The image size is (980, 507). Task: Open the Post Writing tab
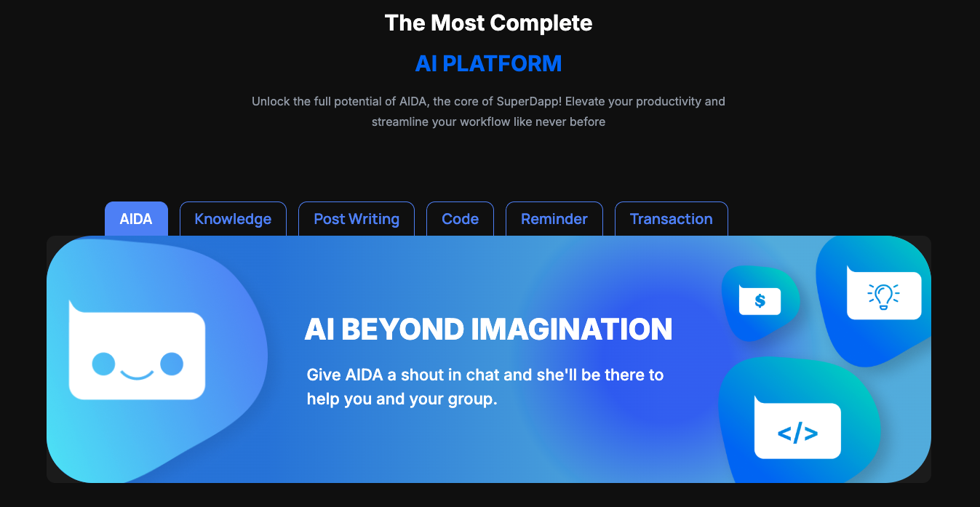[356, 219]
